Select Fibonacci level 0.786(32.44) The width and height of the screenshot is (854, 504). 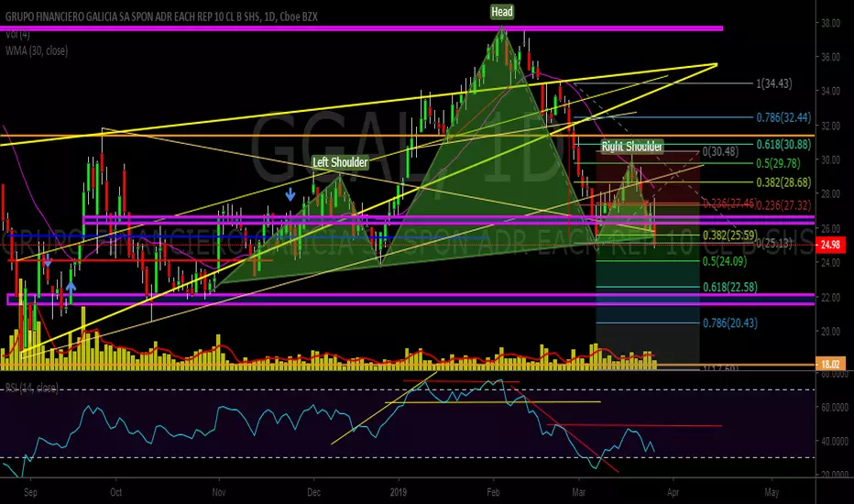(783, 117)
